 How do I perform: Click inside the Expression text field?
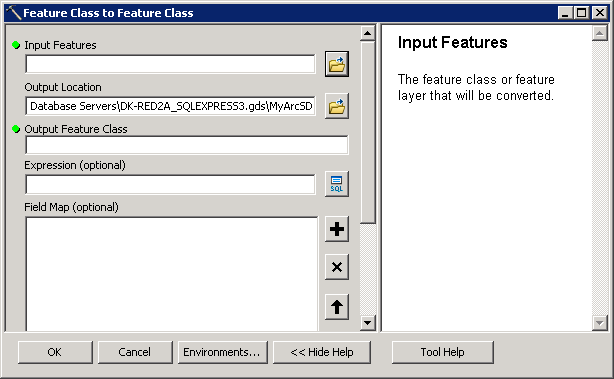(x=170, y=184)
